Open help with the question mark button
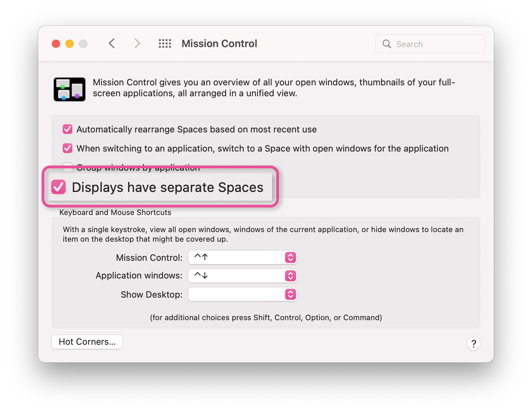The width and height of the screenshot is (532, 413). pos(473,344)
